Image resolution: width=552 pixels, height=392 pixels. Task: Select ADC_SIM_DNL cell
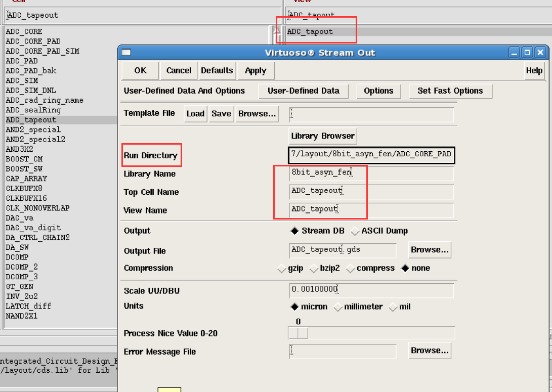31,91
